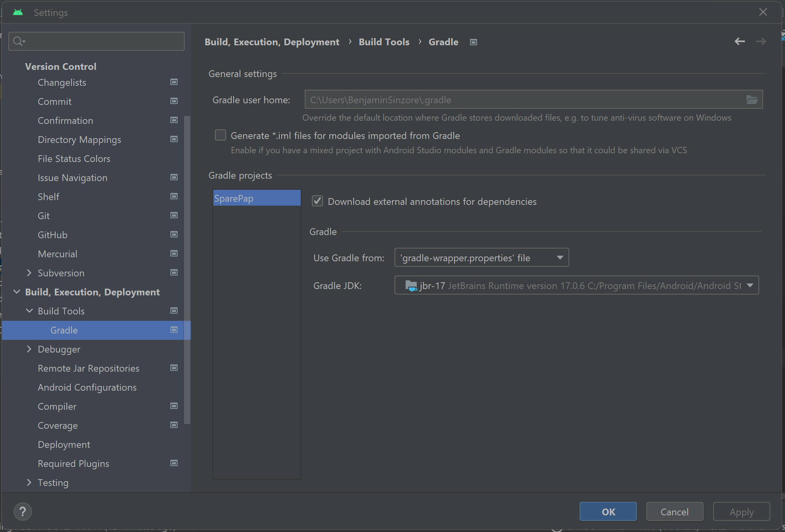Click project-level icon next to Compiler

tap(174, 406)
